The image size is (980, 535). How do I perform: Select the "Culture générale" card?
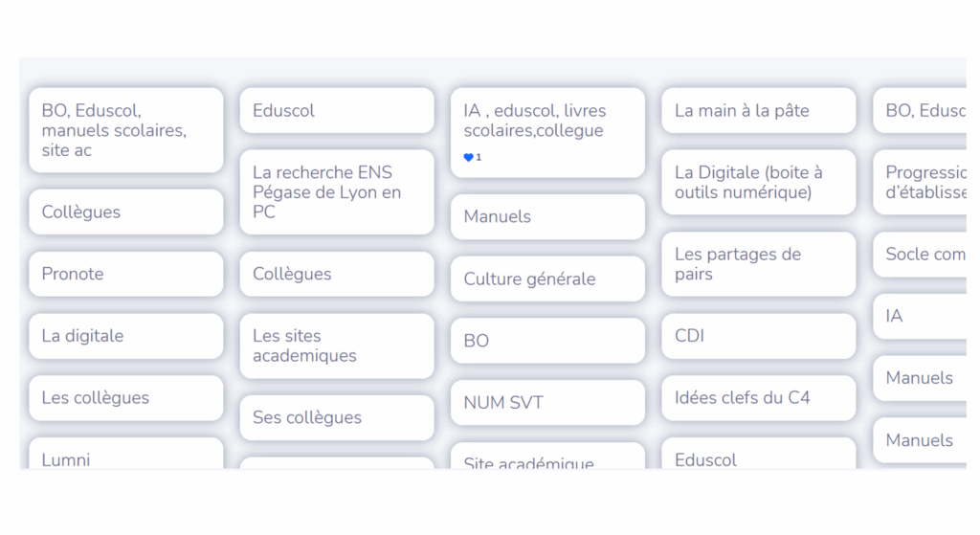click(547, 279)
